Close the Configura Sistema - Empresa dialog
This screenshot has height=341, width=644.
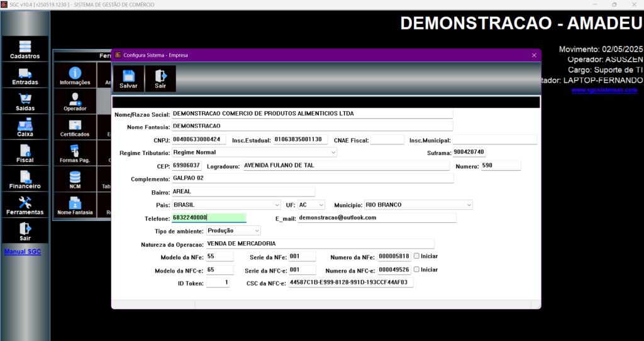click(x=534, y=55)
